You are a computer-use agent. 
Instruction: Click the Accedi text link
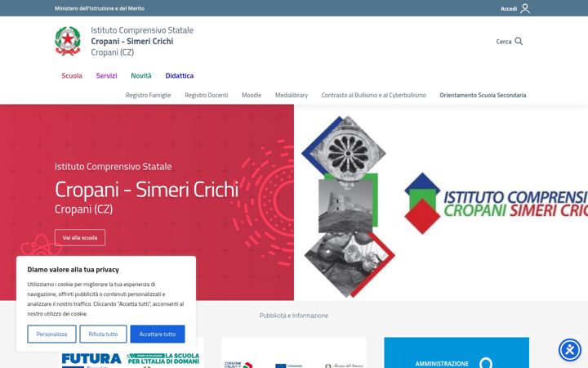tap(509, 9)
